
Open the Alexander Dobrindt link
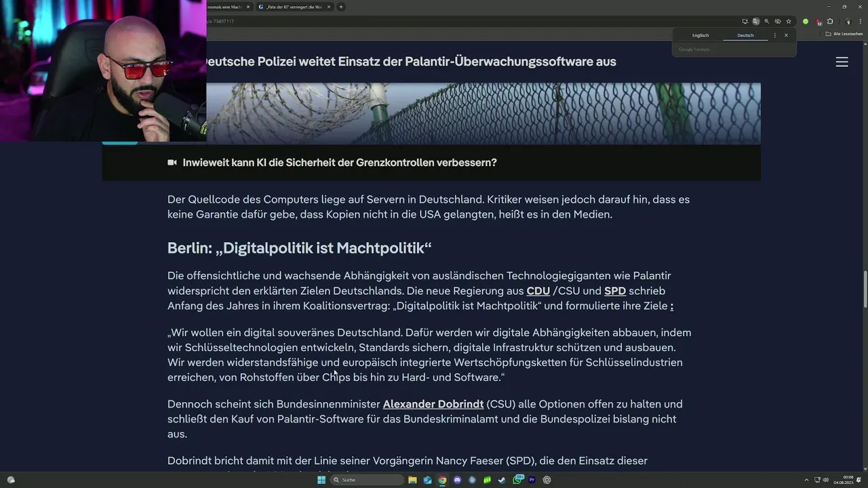coord(433,404)
